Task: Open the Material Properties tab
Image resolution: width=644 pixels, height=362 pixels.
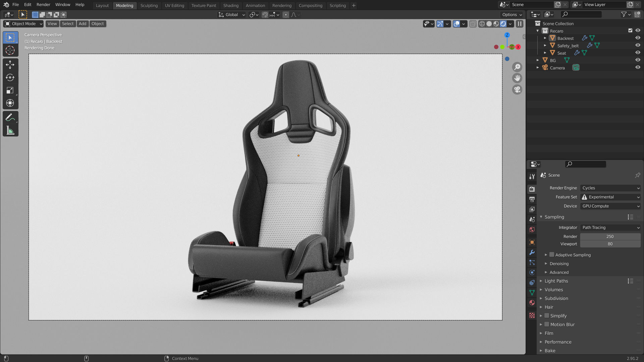Action: [x=532, y=303]
